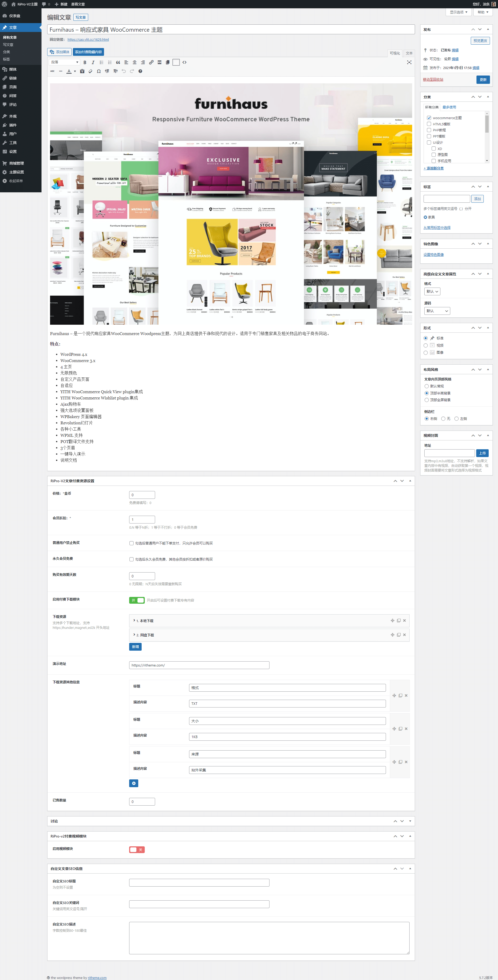The height and width of the screenshot is (980, 498).
Task: Insert the Read More tag
Action: (160, 62)
